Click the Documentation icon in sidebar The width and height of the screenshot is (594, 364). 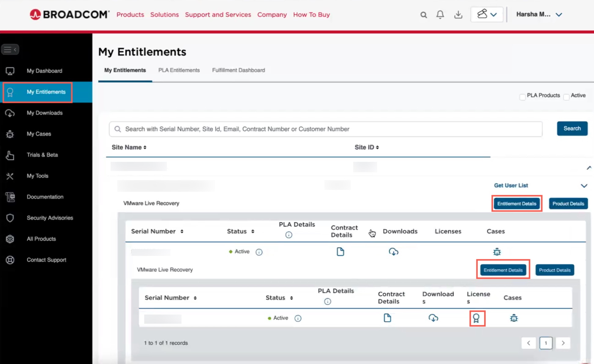(10, 197)
